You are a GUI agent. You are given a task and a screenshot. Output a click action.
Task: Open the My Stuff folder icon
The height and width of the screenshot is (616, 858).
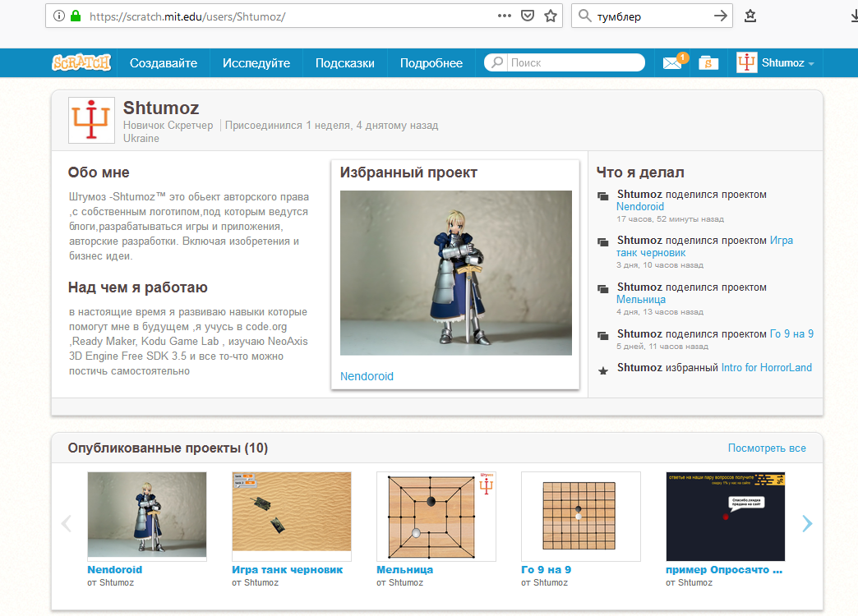point(708,63)
